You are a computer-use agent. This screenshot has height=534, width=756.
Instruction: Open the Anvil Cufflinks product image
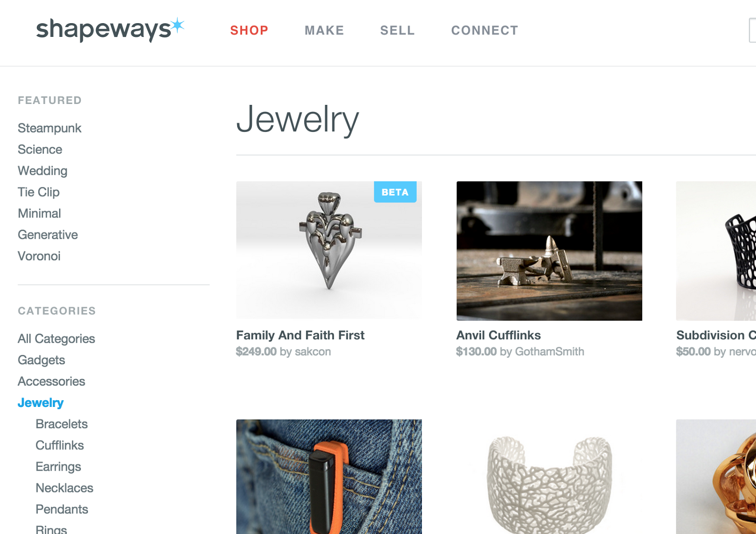[x=549, y=251]
